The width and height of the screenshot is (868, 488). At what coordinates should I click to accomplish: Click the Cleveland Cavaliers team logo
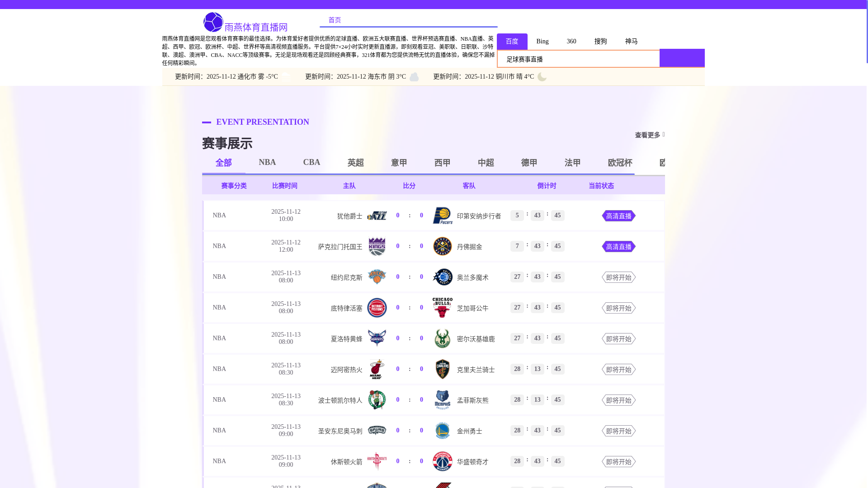443,369
